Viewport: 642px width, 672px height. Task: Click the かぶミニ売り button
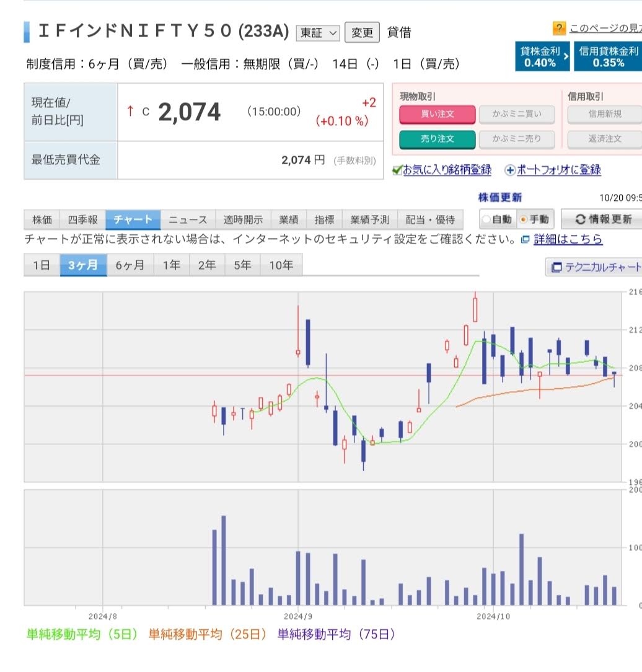[x=516, y=139]
